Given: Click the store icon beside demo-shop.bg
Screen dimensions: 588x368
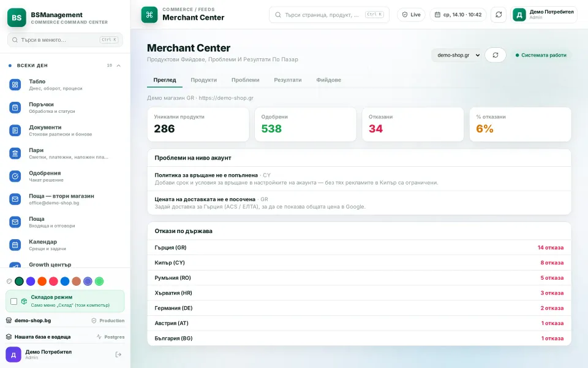Looking at the screenshot, I should (9, 320).
